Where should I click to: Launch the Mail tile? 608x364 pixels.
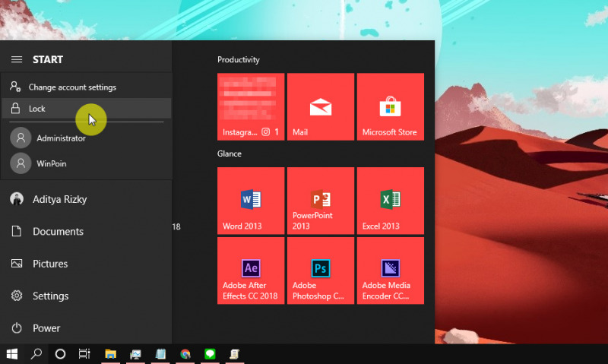pyautogui.click(x=321, y=106)
